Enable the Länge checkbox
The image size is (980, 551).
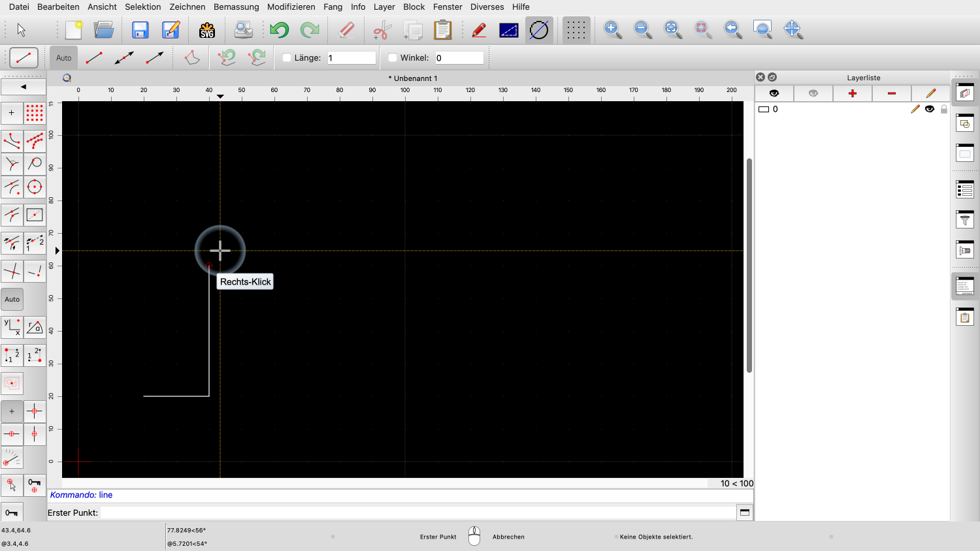(287, 57)
